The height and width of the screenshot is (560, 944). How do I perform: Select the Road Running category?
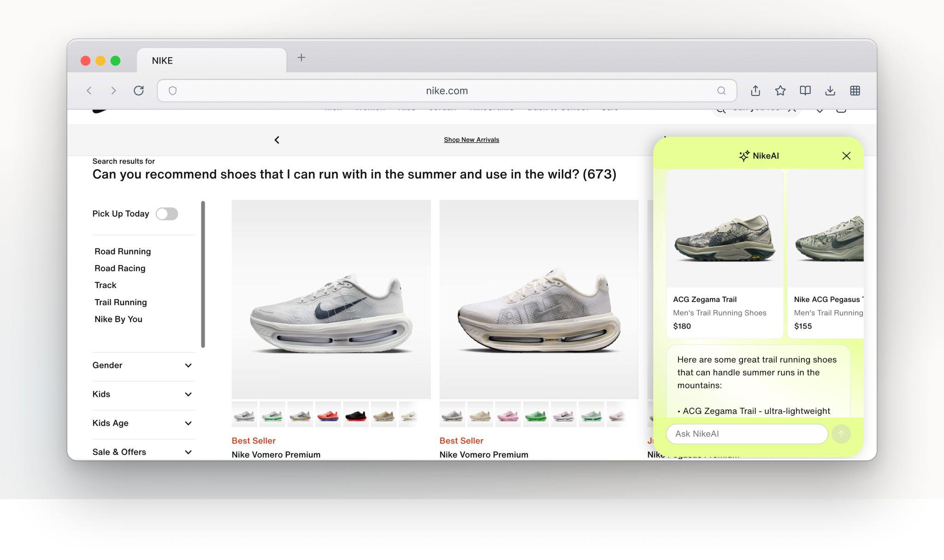click(123, 251)
